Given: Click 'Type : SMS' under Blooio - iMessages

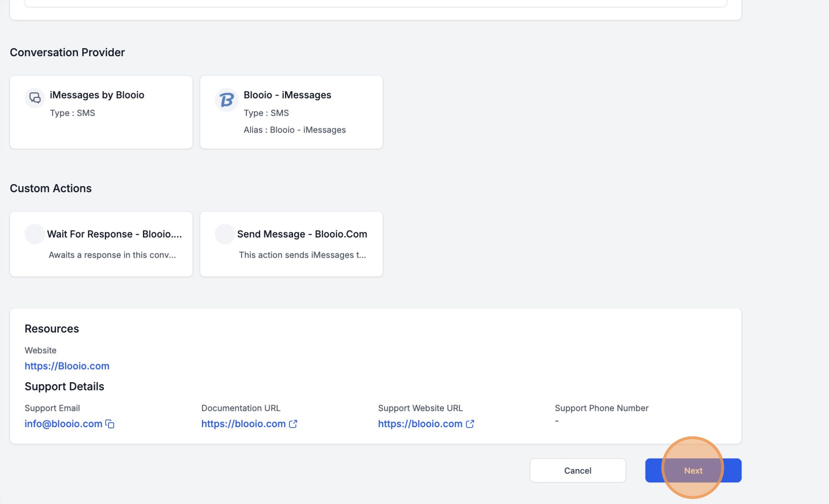Looking at the screenshot, I should 266,113.
